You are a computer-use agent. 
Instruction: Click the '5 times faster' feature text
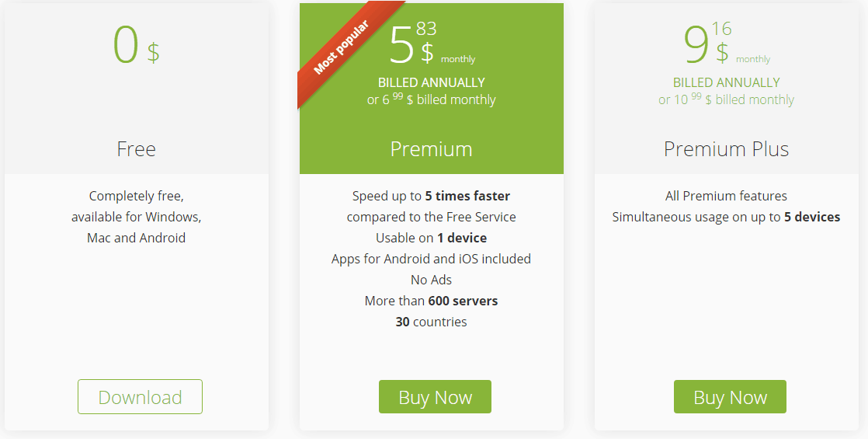point(467,197)
